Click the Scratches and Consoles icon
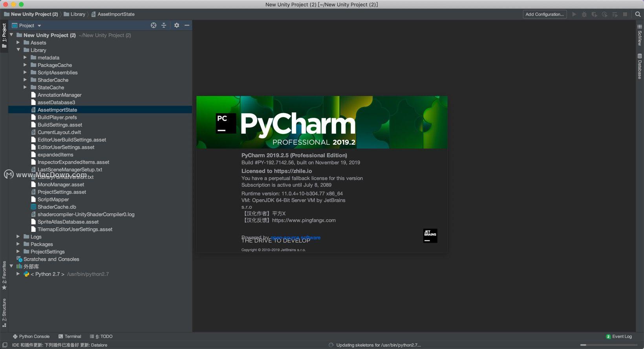This screenshot has width=644, height=349. pos(19,259)
